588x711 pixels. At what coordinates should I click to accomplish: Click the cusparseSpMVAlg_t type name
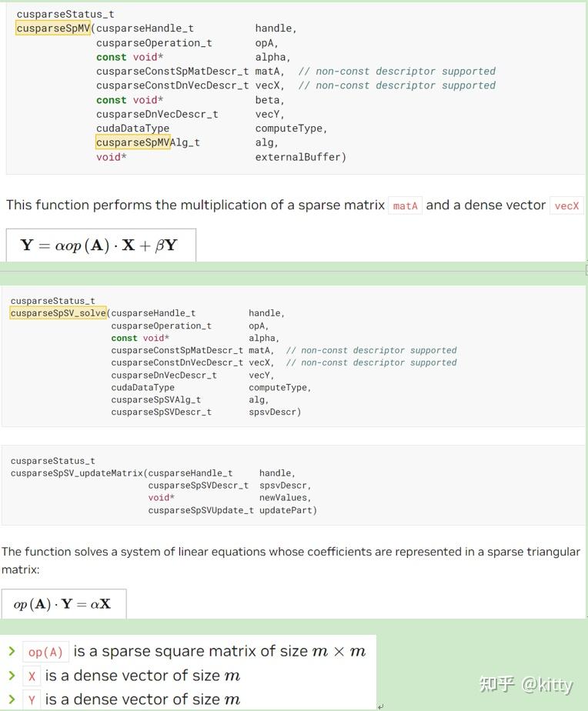click(148, 142)
